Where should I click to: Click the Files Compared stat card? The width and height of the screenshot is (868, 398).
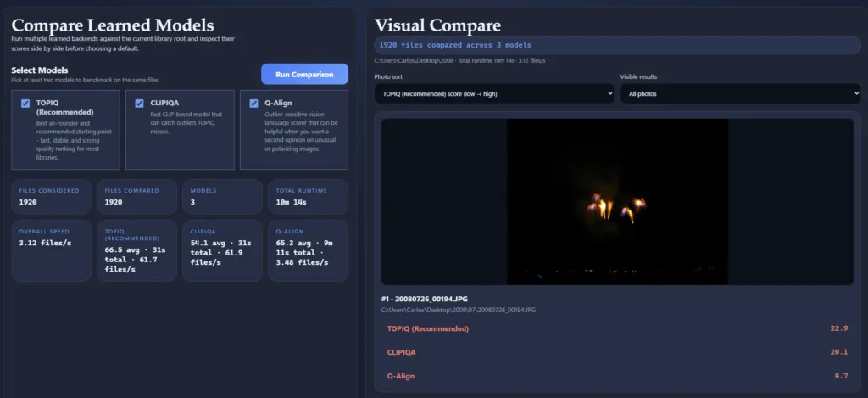136,197
